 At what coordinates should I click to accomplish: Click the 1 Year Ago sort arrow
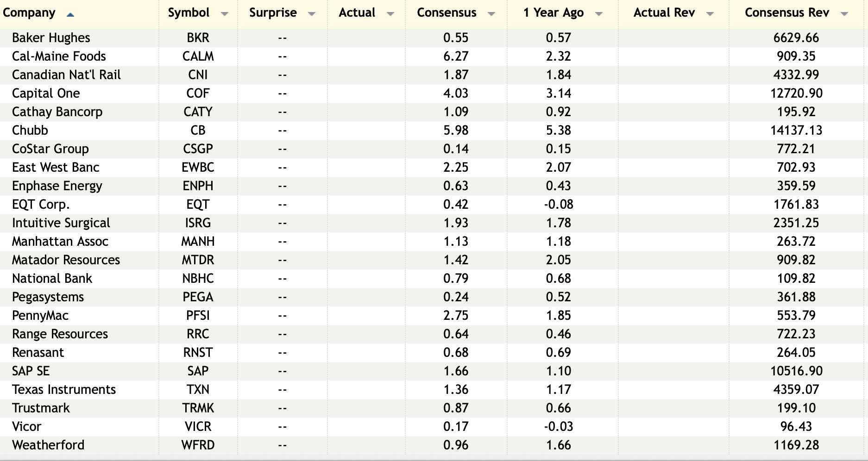click(598, 14)
